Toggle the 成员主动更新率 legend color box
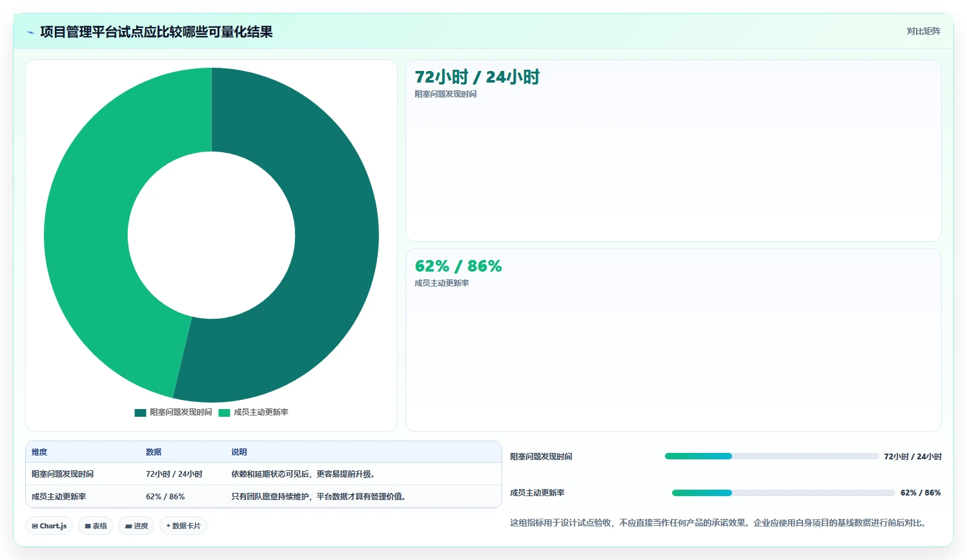This screenshot has width=967, height=560. tap(224, 413)
